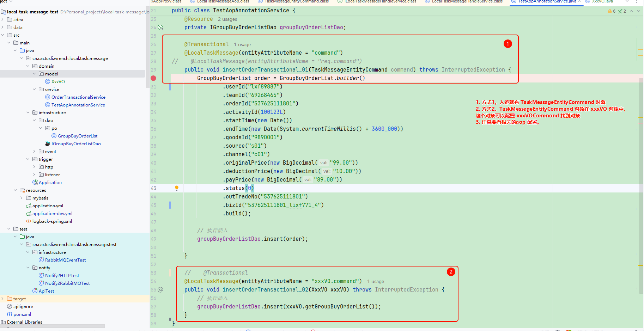
Task: Switch to the XxxVO.java tab
Action: (602, 1)
